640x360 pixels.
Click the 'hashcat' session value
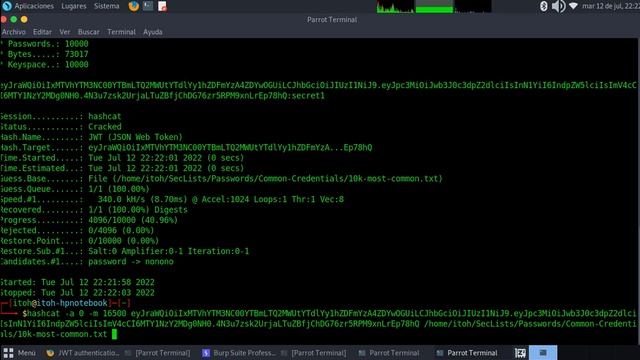click(x=104, y=116)
